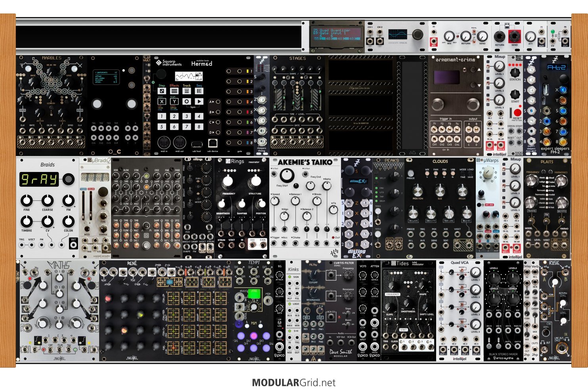Select track button 4 on Hermod
This screenshot has height=391, width=588.
coord(199,116)
